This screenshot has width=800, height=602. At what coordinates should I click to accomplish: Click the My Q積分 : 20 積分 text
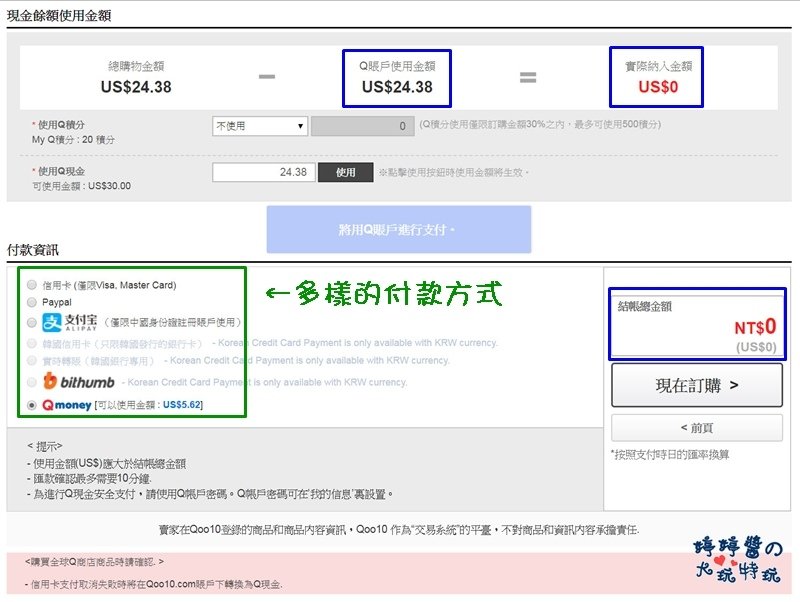tap(73, 139)
